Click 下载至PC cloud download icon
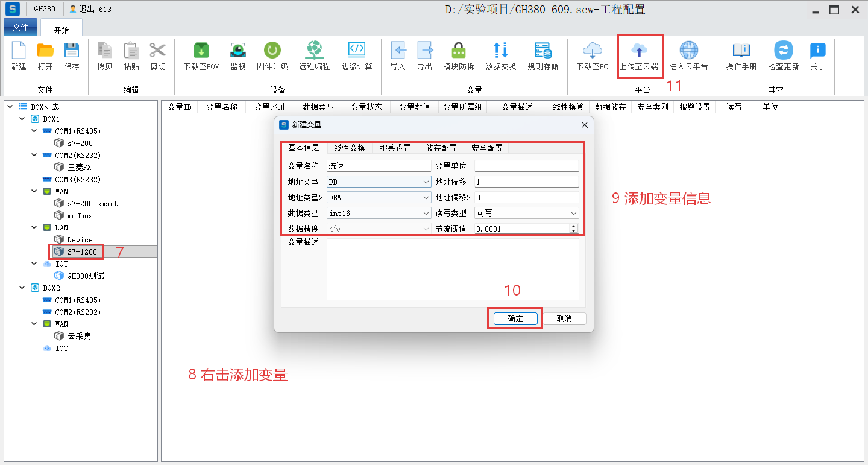The image size is (868, 465). pyautogui.click(x=593, y=51)
